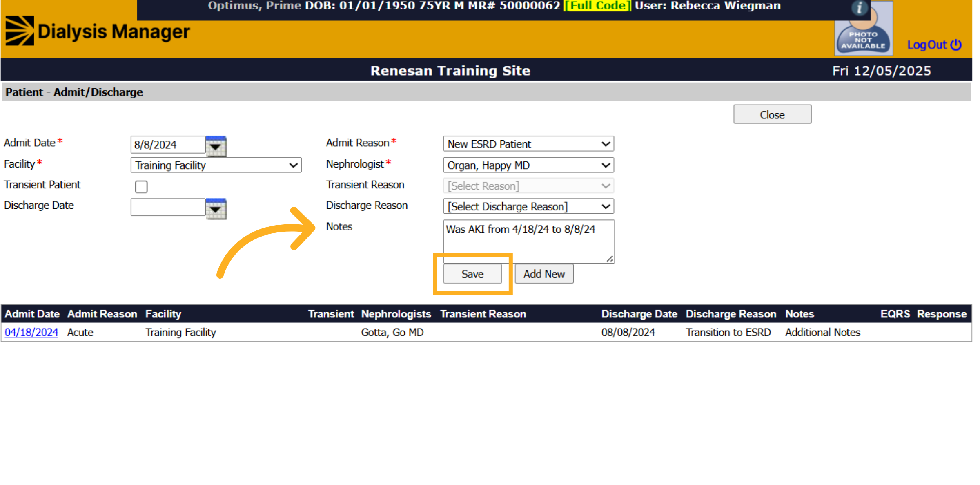Open the Admit Date calendar picker
980x485 pixels.
coord(216,146)
